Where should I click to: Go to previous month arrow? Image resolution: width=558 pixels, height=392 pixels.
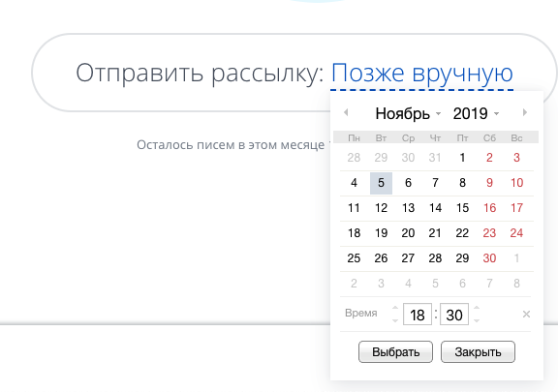346,113
